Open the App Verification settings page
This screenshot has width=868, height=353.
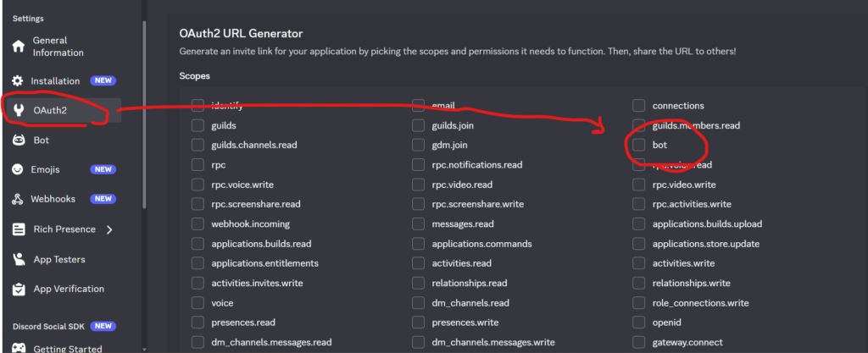pos(69,289)
